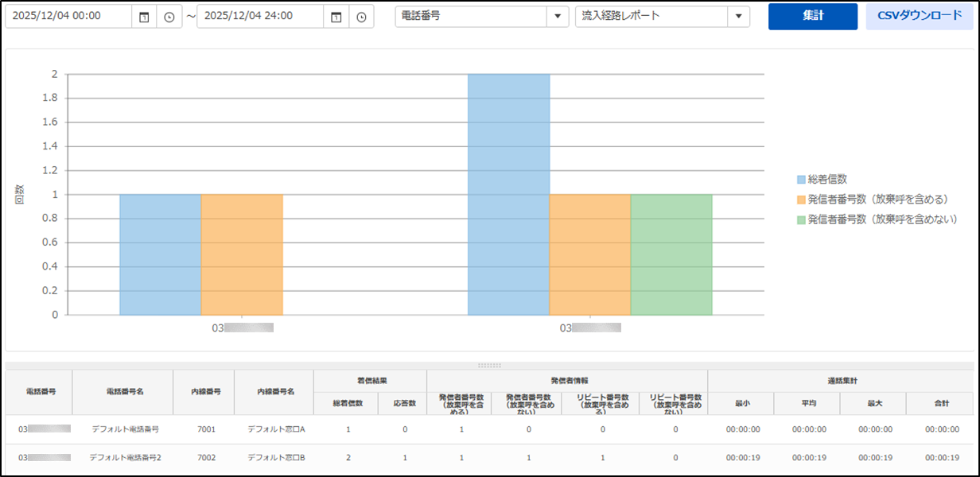Toggle 総着信数 legend series

[x=826, y=180]
